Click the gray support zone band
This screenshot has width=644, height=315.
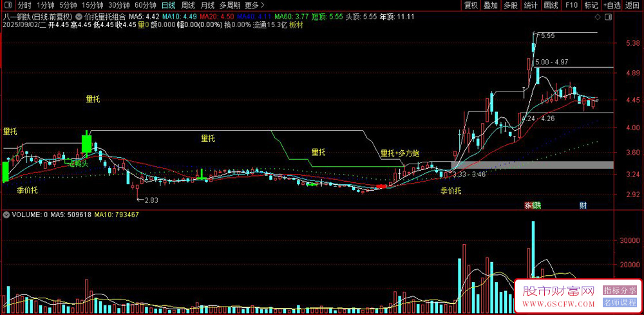pyautogui.click(x=533, y=165)
